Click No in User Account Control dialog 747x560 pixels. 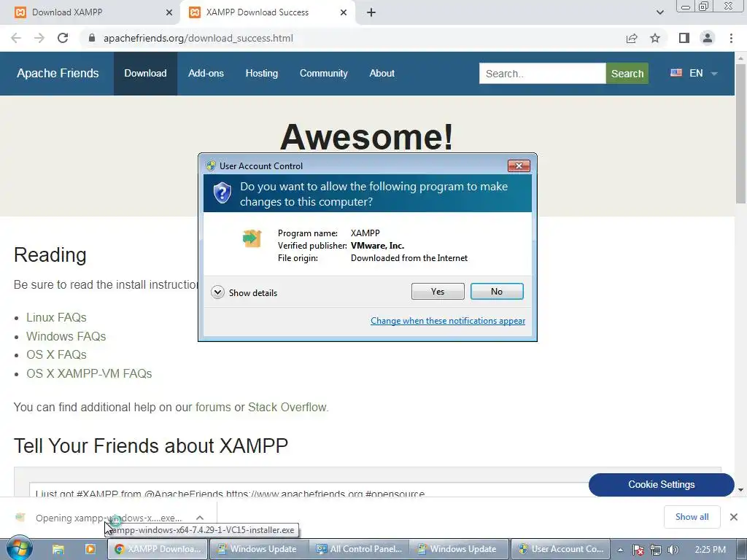pos(496,292)
